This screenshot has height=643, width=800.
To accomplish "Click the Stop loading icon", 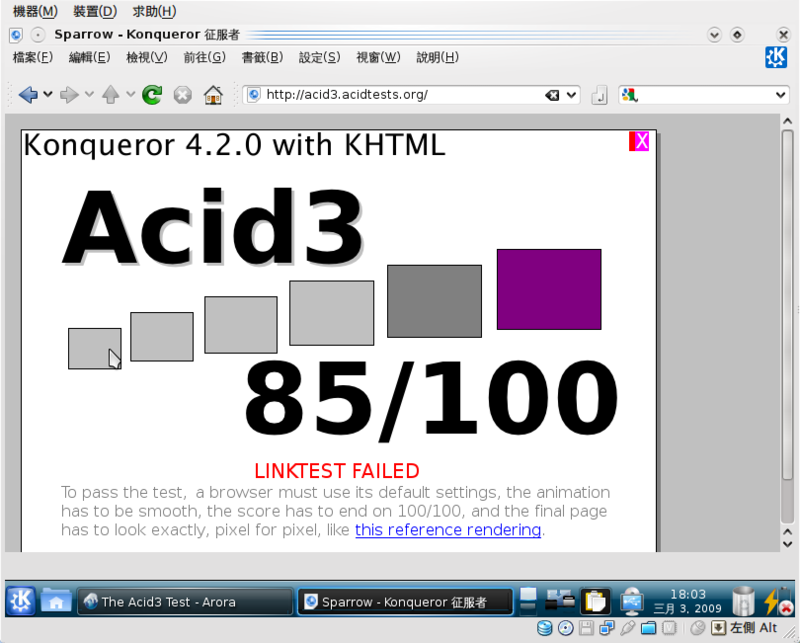I will point(182,95).
